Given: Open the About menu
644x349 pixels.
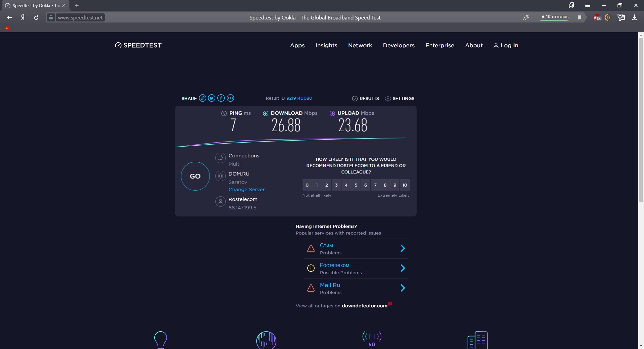Looking at the screenshot, I should pos(474,45).
